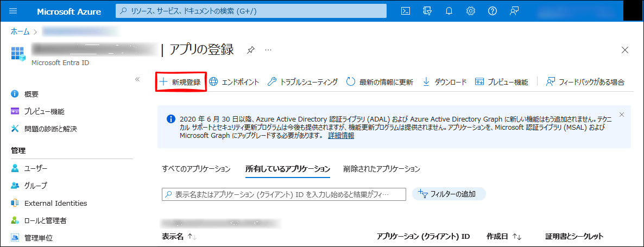Open the ellipsis more options beside title
The image size is (644, 247).
point(268,50)
